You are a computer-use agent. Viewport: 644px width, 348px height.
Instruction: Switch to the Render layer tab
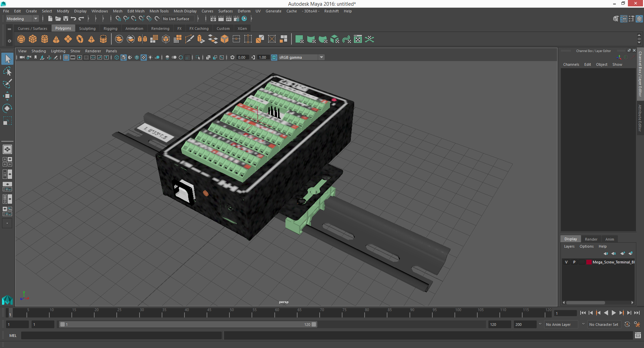(x=591, y=239)
